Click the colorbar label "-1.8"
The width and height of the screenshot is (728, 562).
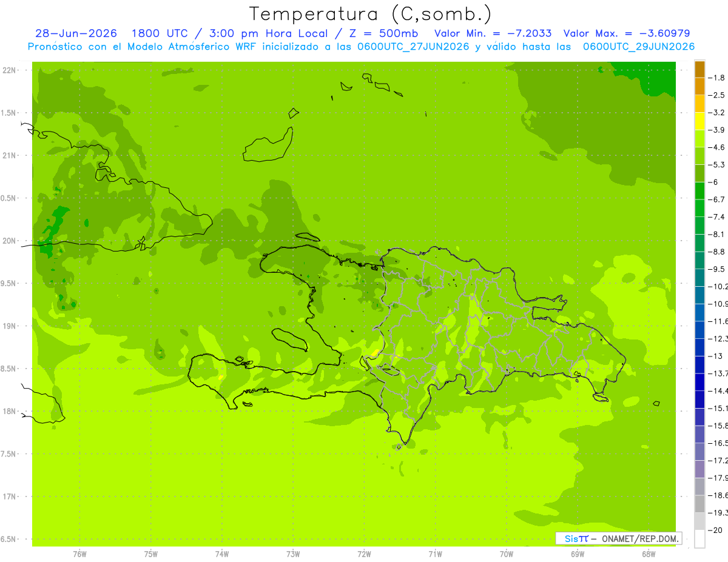[717, 78]
